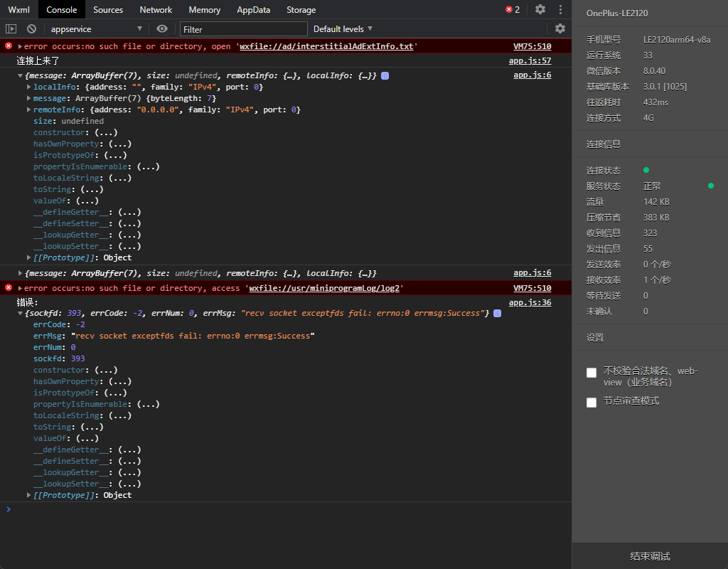Screen dimensions: 728x569
Task: Open wxfile://ad/interstitialAdExtInfo.txt link
Action: [326, 46]
